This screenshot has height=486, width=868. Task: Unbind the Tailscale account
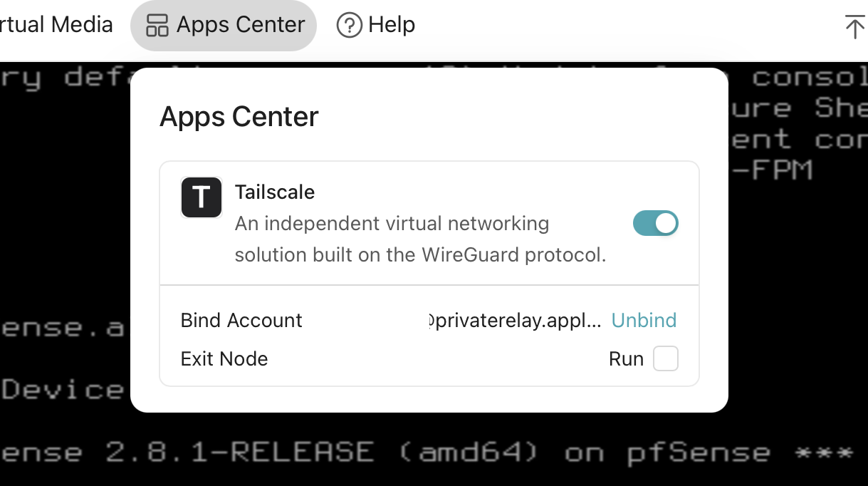[644, 321]
